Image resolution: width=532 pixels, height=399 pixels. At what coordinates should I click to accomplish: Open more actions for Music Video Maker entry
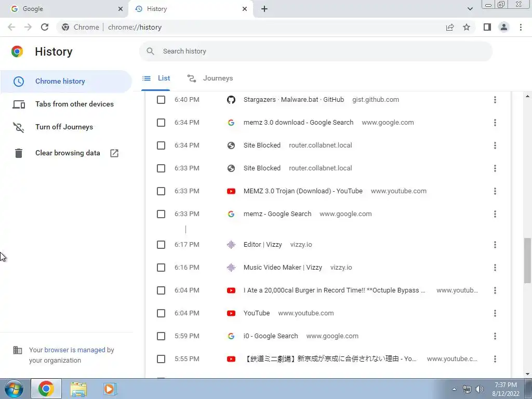[495, 268]
